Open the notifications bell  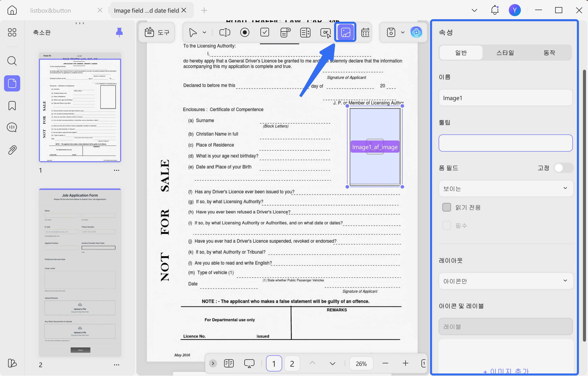(495, 10)
